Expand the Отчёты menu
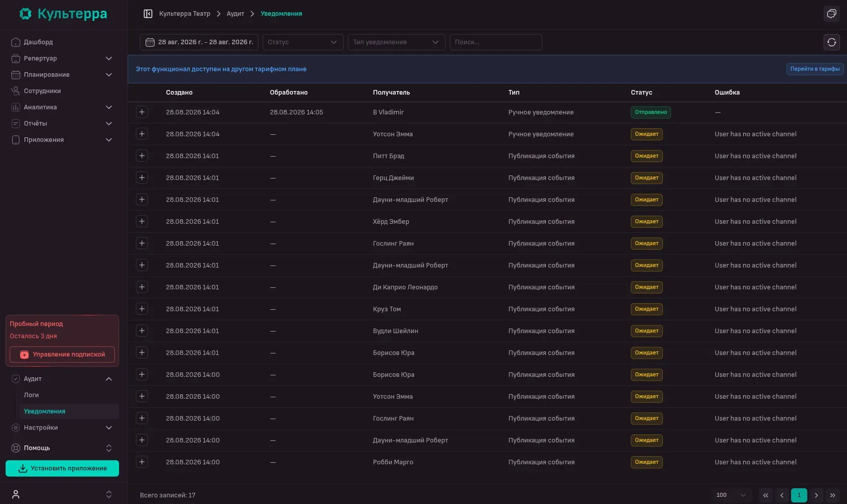This screenshot has height=504, width=847. (x=63, y=124)
